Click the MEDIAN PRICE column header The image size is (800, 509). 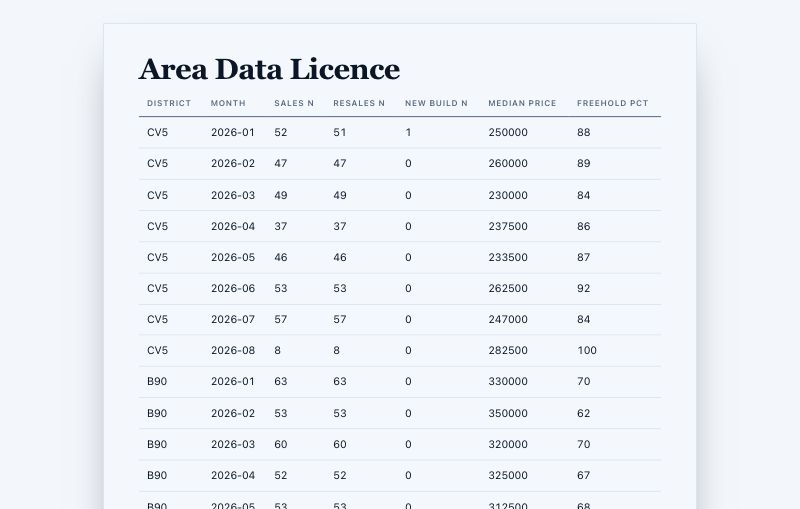[x=522, y=103]
